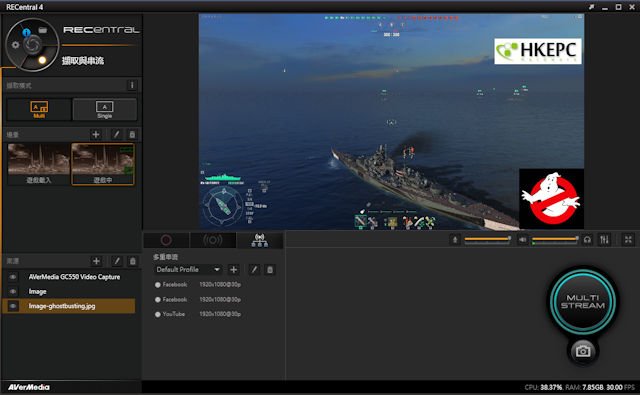Adjust the speaker volume slider
Screen dimensions: 640x395
click(x=555, y=240)
